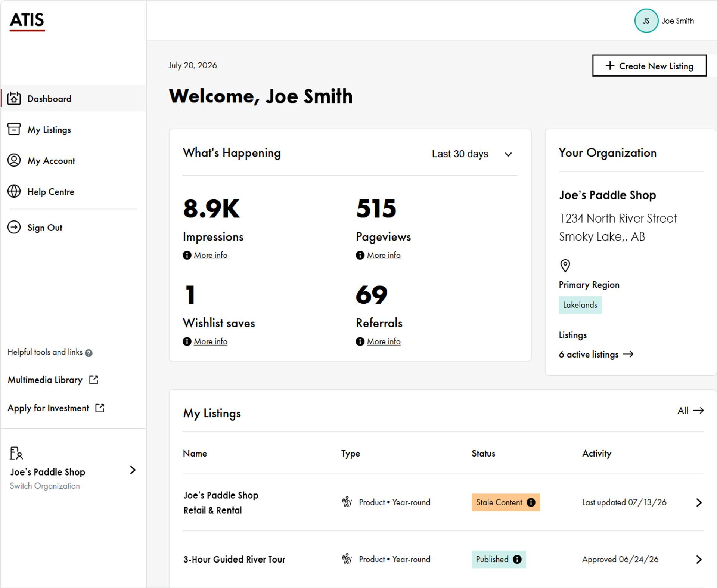
Task: Open 3-Hour Guided River Tour row chevron
Action: point(699,559)
